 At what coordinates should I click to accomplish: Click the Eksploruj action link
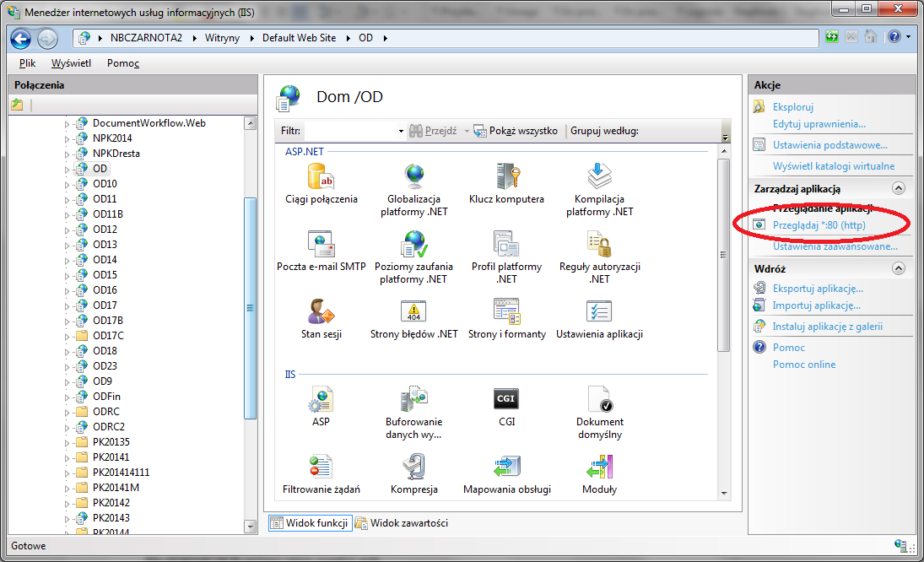793,107
